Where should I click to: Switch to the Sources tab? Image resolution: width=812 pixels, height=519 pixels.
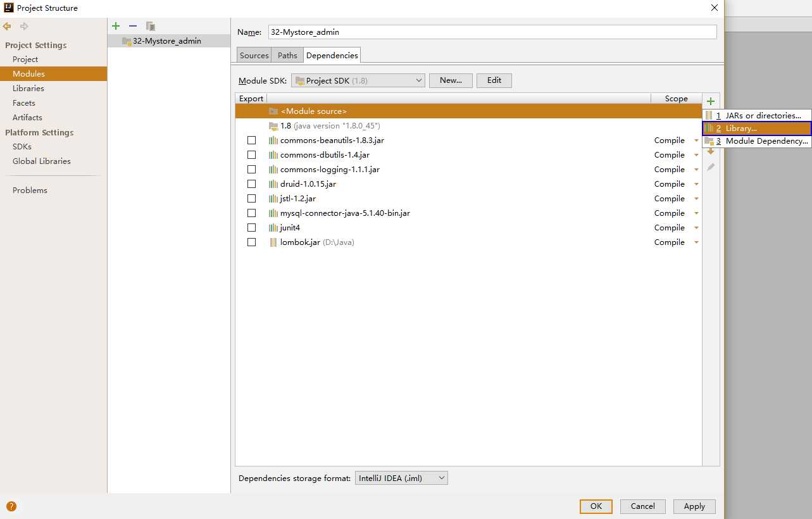(x=254, y=56)
